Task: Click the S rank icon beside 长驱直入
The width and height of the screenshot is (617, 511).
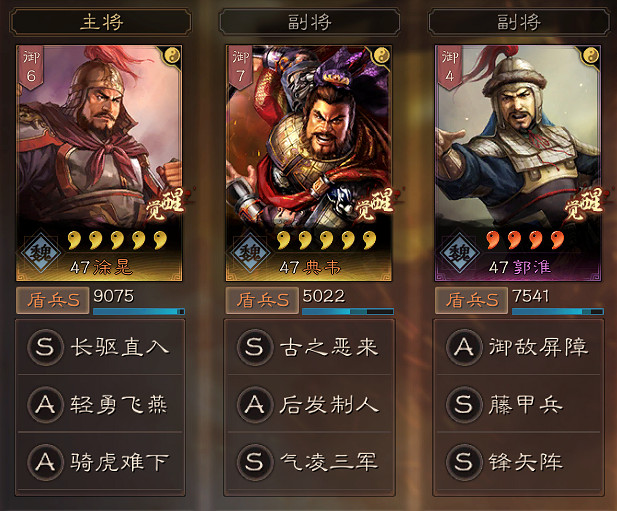Action: pyautogui.click(x=45, y=347)
